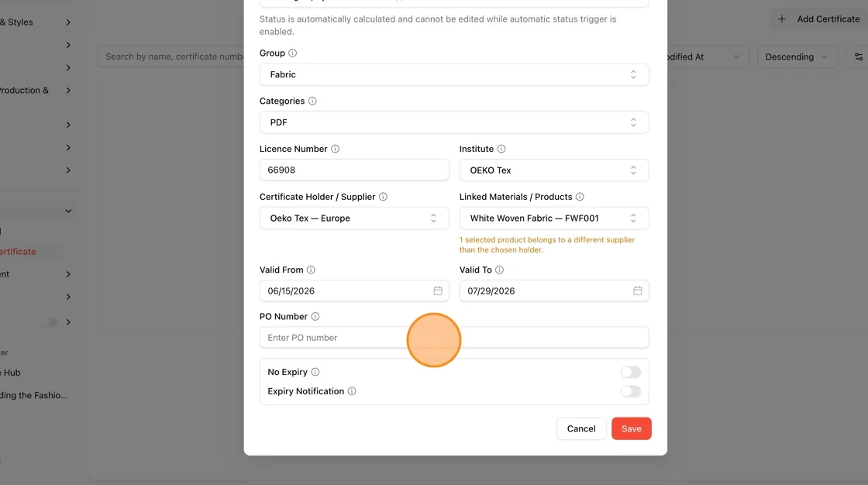The image size is (868, 485).
Task: Click the Enter PO number input field
Action: 454,338
